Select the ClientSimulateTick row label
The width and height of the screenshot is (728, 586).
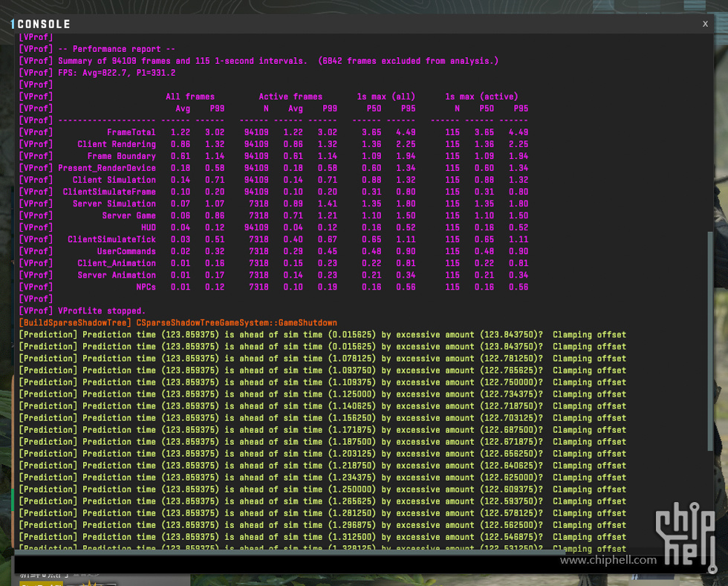pos(112,240)
